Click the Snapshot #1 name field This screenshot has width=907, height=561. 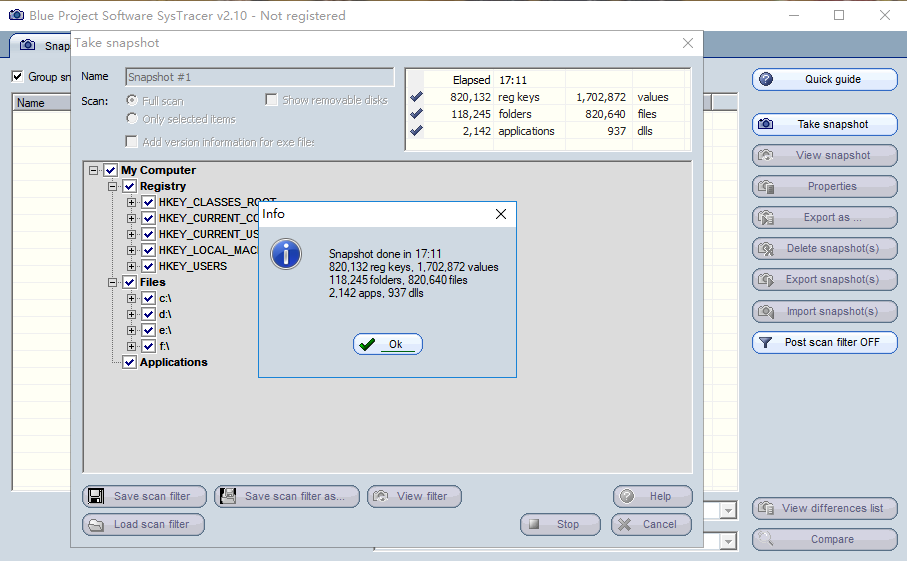click(x=259, y=77)
